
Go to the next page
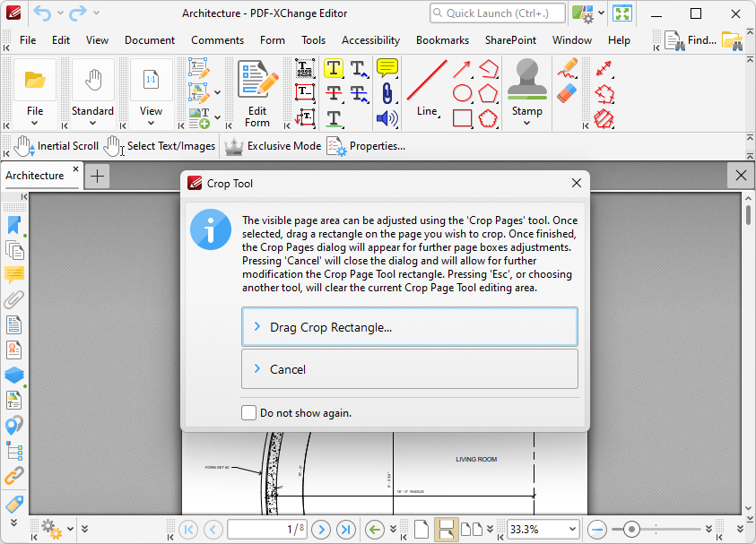[321, 530]
